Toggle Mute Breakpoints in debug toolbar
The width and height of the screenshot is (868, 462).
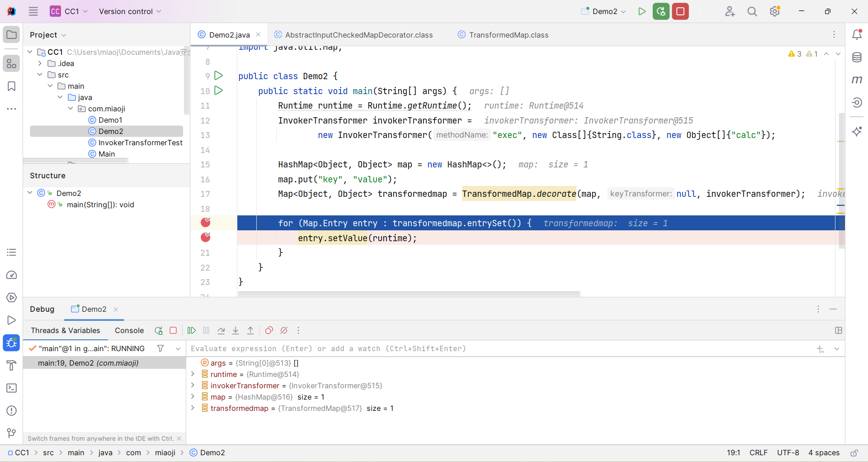284,331
